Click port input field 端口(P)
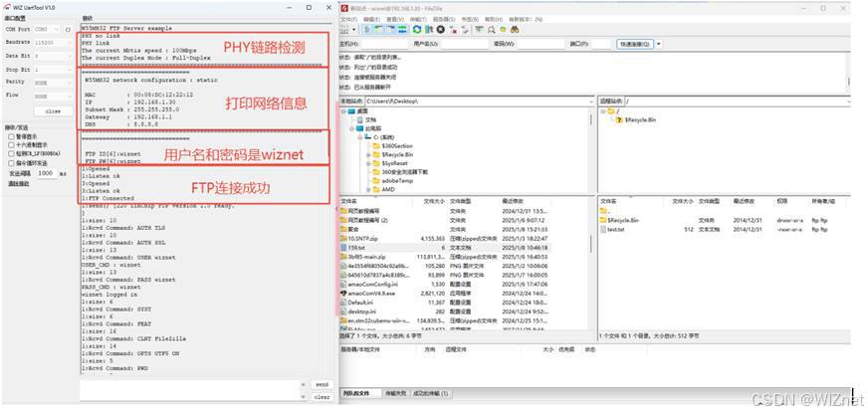Viewport: 868px width, 415px height. pyautogui.click(x=600, y=44)
